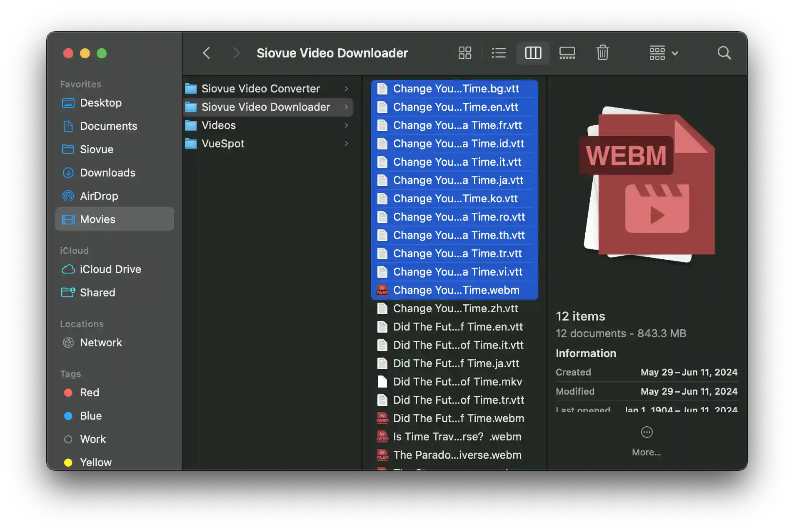Select Change You...a Time.vi.vtt file
This screenshot has width=794, height=532.
point(454,272)
